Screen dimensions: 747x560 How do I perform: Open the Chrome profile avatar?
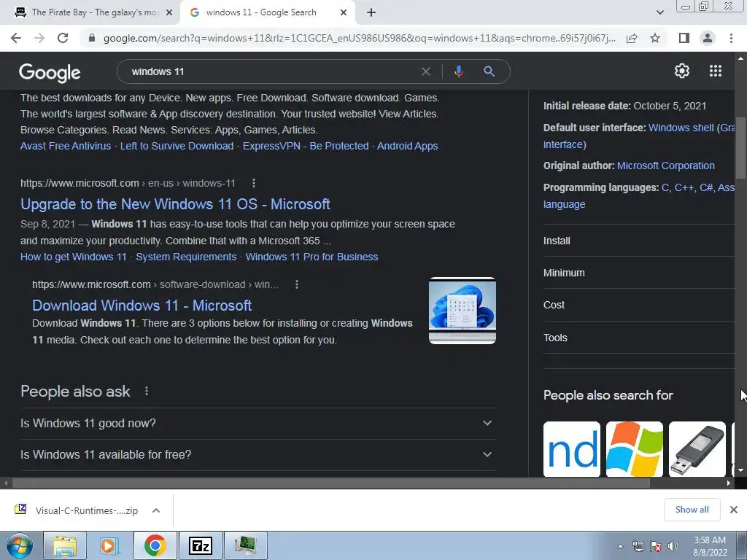click(708, 38)
